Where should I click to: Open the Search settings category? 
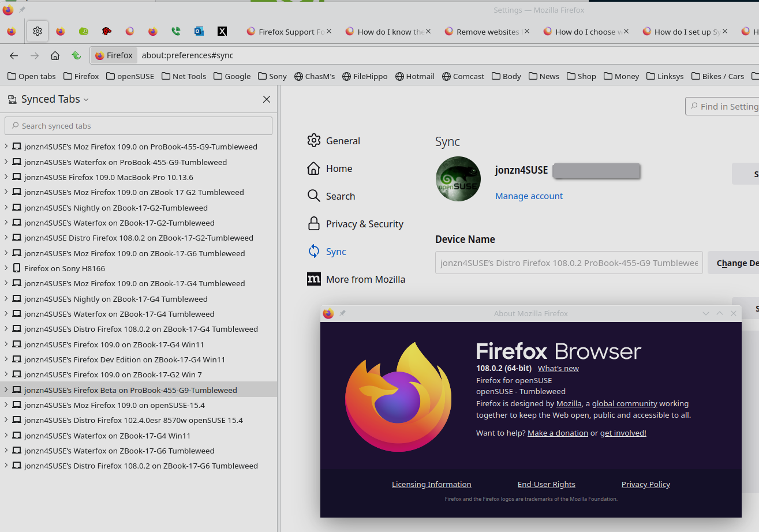point(340,196)
